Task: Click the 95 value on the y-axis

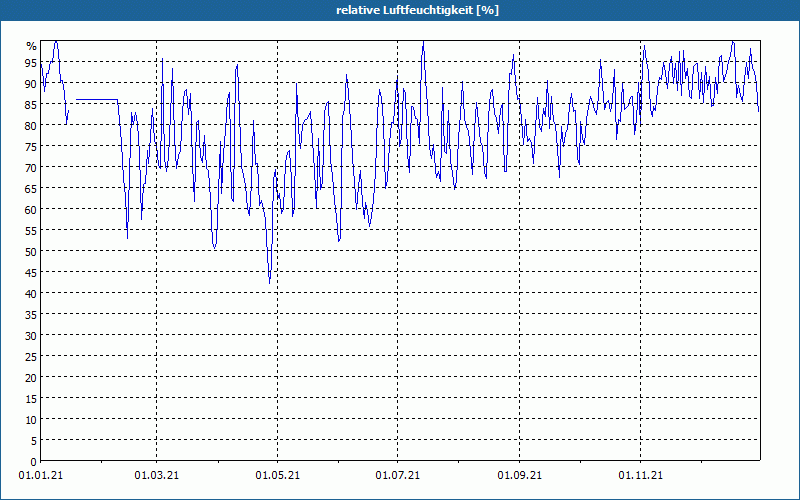Action: pyautogui.click(x=30, y=62)
